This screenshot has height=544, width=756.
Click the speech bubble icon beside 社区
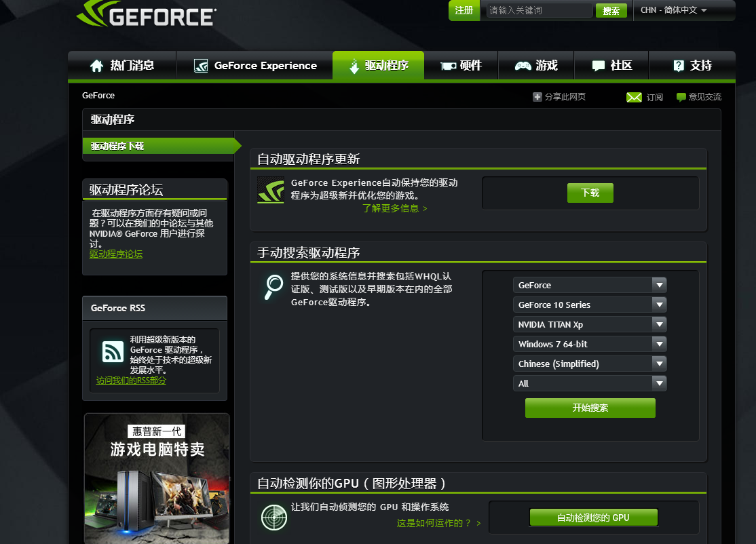[599, 66]
